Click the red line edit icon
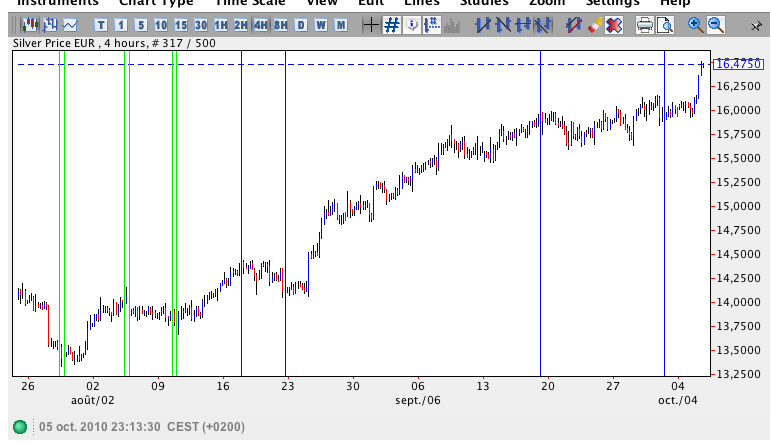This screenshot has width=771, height=445. (574, 25)
